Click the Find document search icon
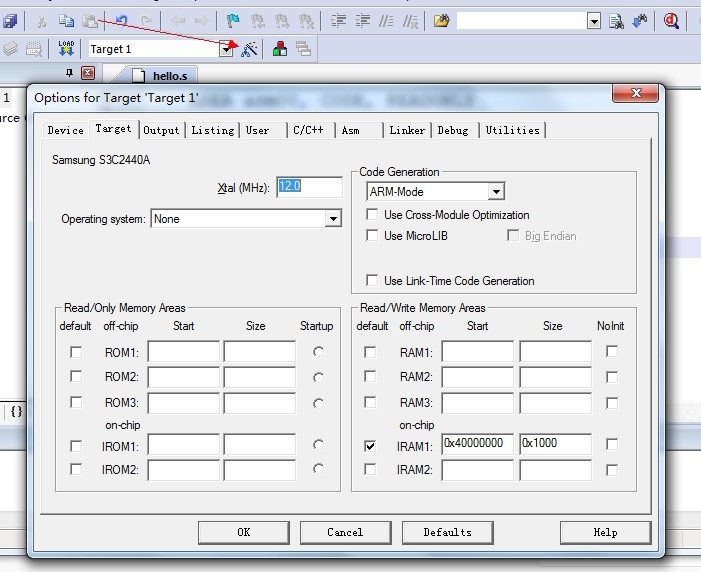Image resolution: width=701 pixels, height=572 pixels. pos(617,21)
